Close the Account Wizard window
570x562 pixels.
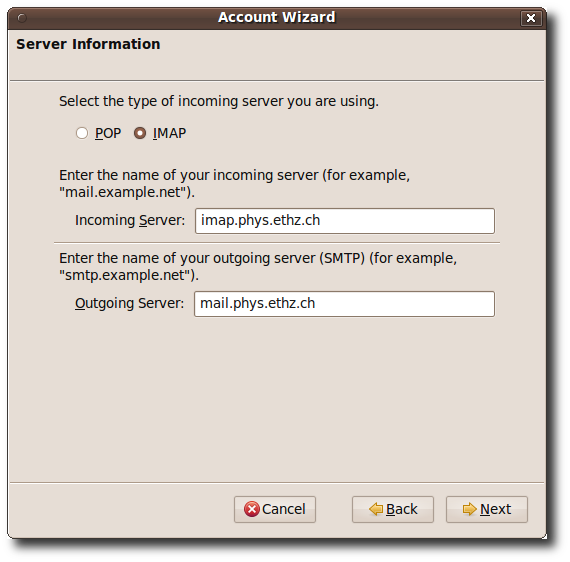(531, 18)
